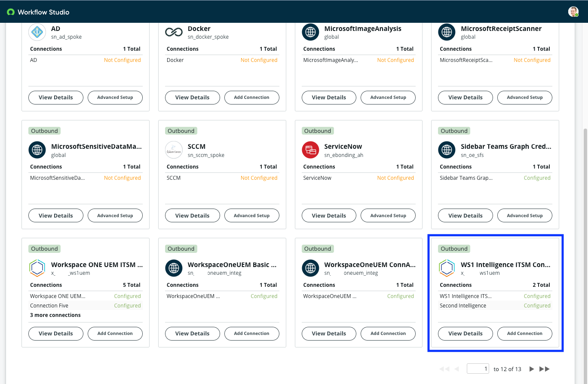Jump to the last page arrow

[544, 369]
